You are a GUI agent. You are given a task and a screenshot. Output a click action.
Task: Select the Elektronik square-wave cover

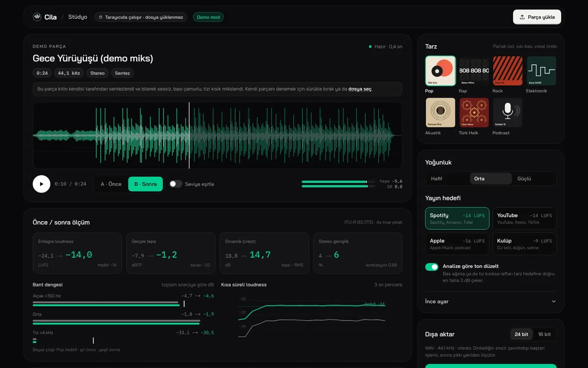[541, 71]
